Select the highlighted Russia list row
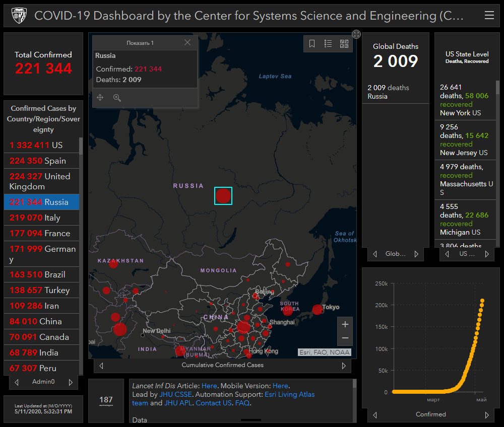Screen dimensions: 504x427 [41, 202]
